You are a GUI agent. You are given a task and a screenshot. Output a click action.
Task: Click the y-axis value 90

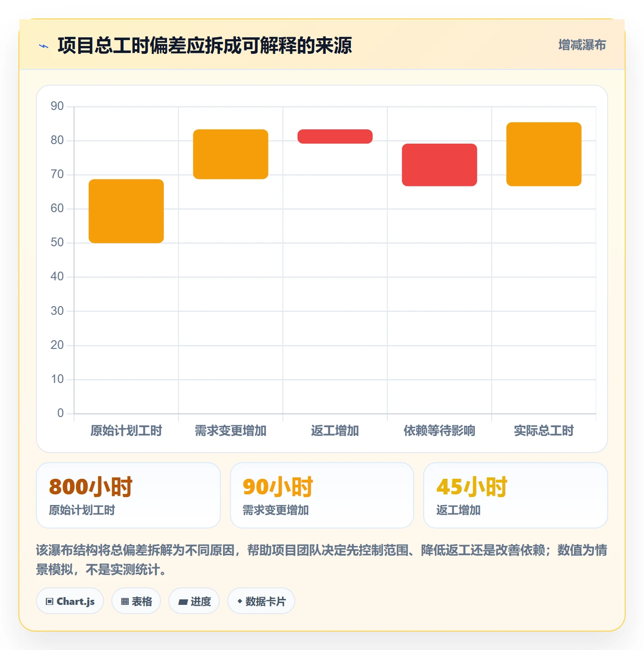point(57,106)
